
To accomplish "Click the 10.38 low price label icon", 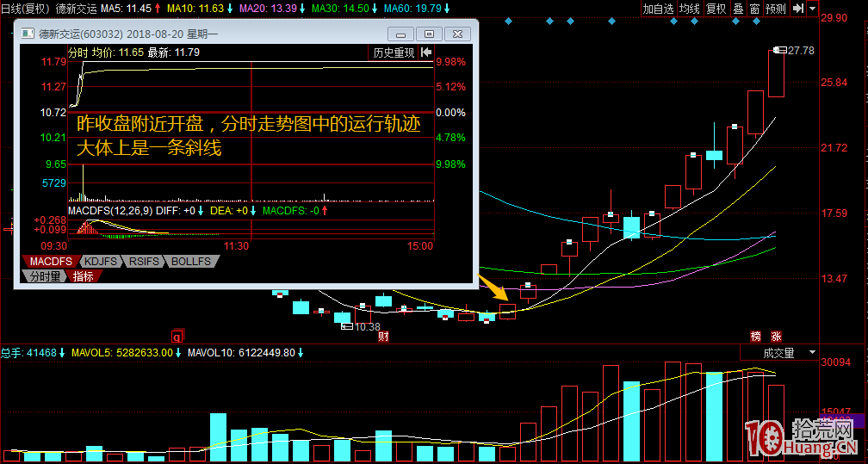I will coord(347,327).
